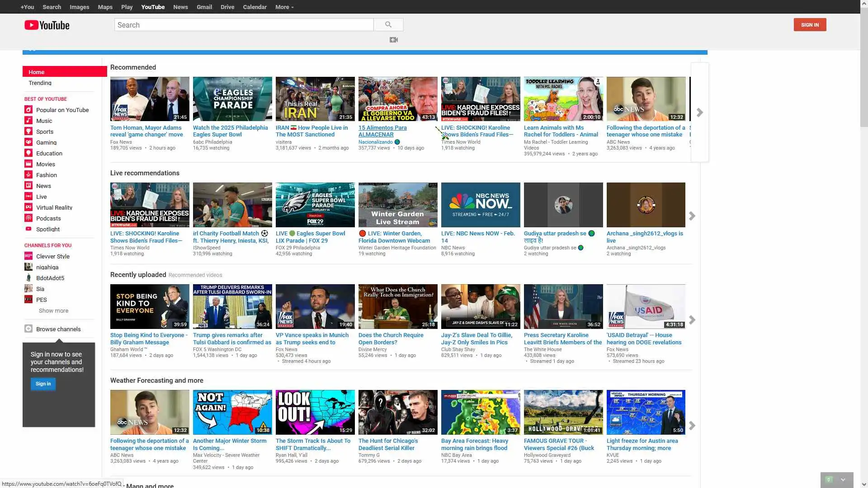
Task: Select Trending in the sidebar
Action: pos(40,83)
